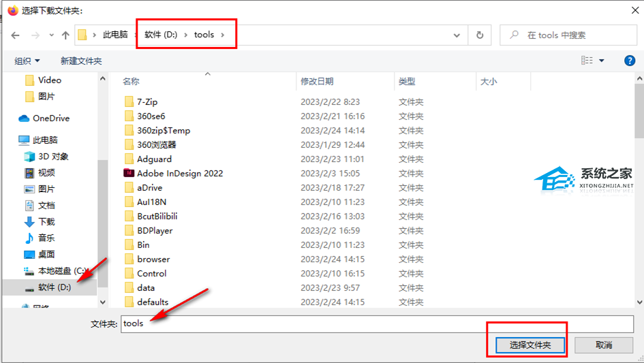
Task: Select the Control folder icon
Action: coord(129,274)
